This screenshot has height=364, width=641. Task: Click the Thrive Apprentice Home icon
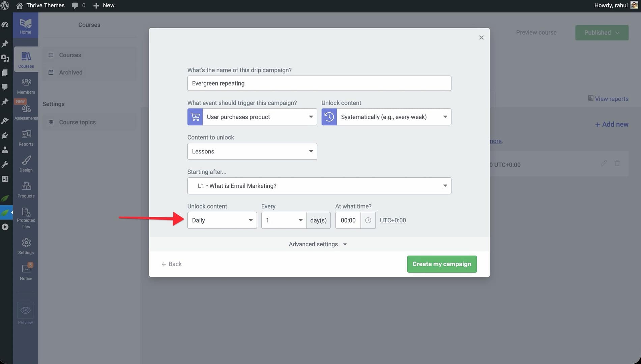[x=25, y=26]
